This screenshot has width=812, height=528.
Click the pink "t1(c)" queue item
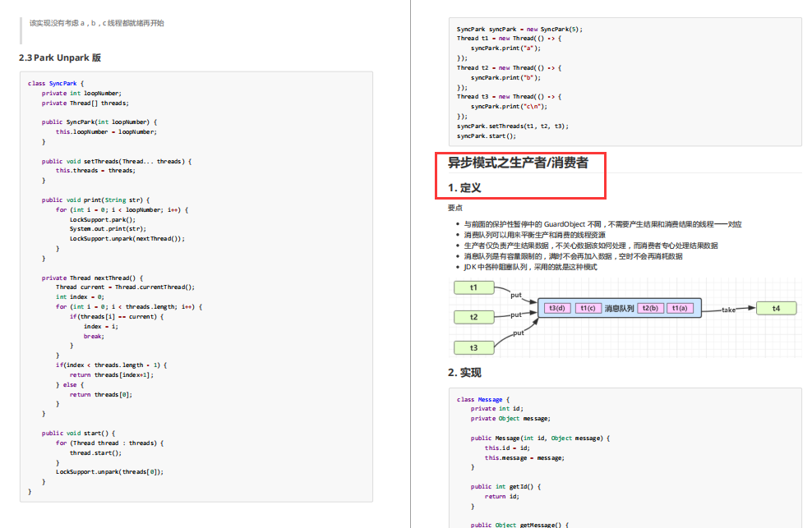tap(588, 308)
